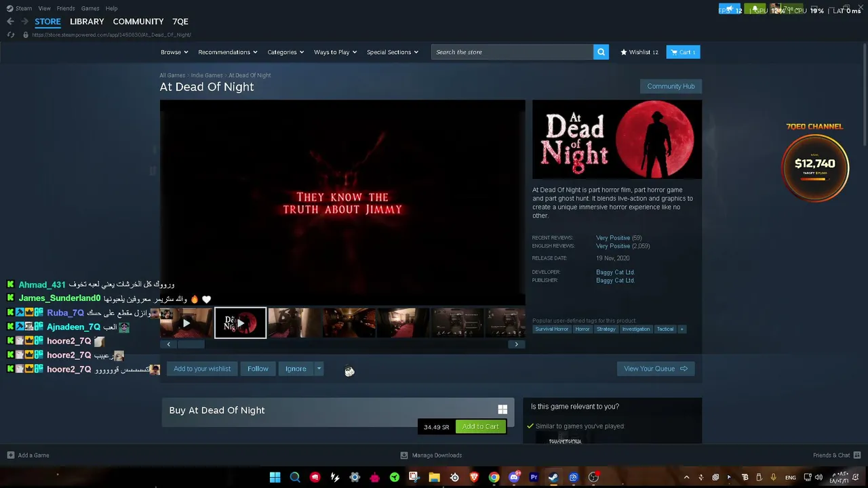Open the Ways to Play dropdown
The image size is (868, 488).
335,52
